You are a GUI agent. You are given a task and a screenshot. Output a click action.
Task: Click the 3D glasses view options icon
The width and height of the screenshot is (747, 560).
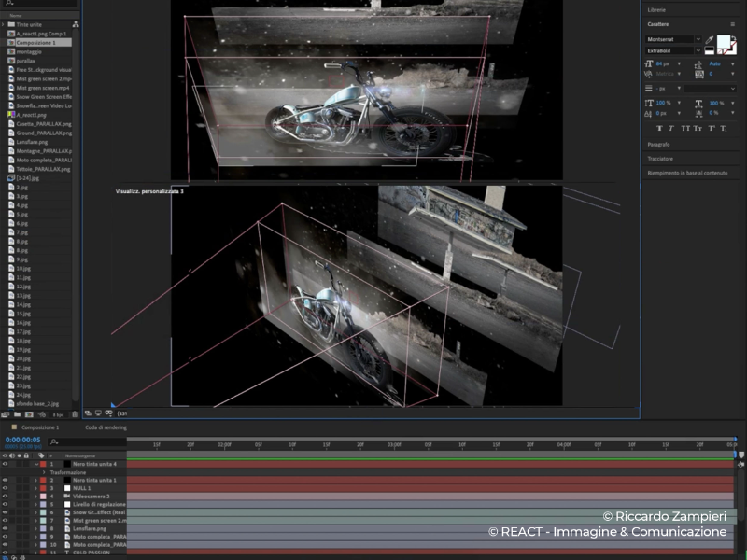pyautogui.click(x=108, y=413)
